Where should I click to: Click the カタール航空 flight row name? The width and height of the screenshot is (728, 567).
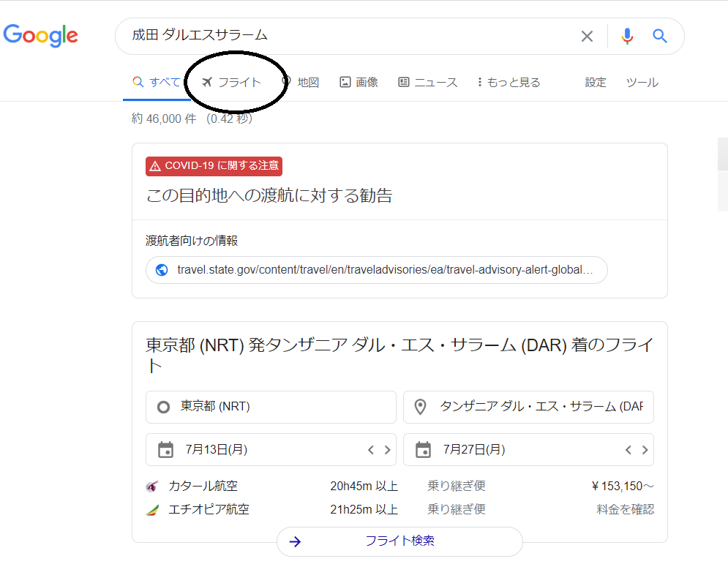pos(203,487)
